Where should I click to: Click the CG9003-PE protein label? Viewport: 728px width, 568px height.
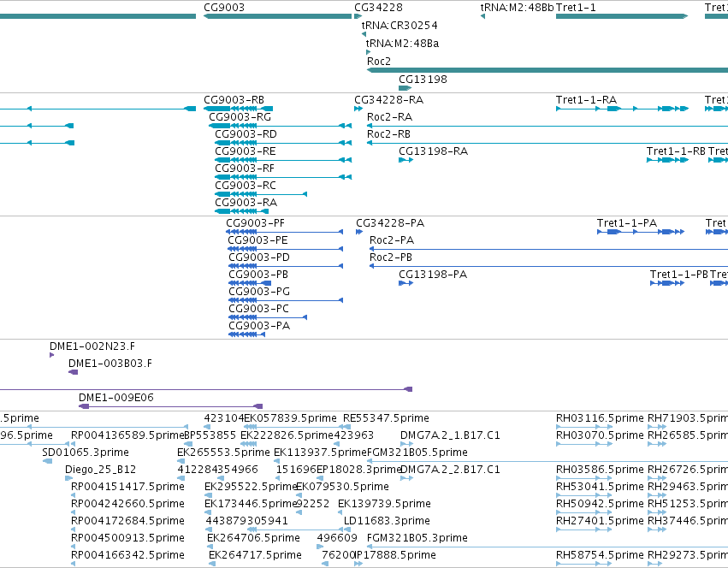pos(257,240)
